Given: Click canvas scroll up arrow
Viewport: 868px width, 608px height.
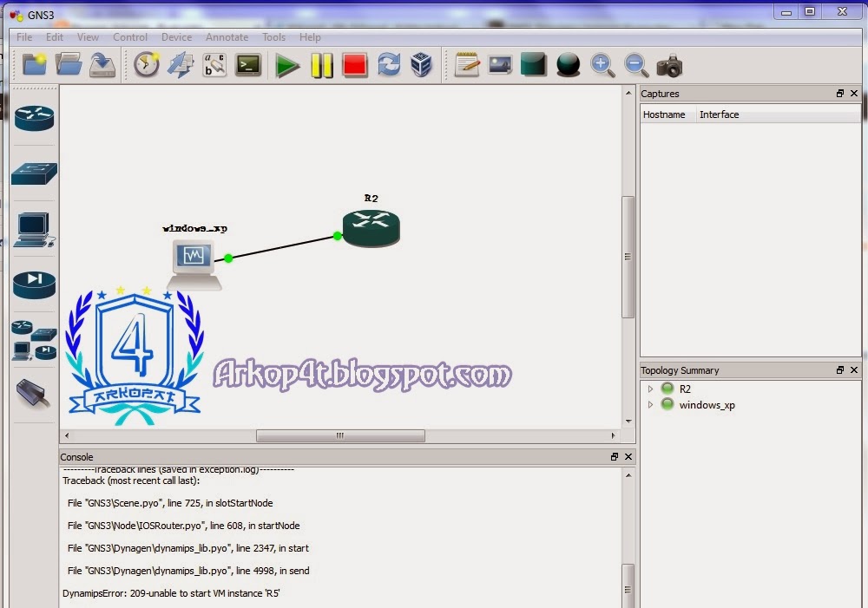Looking at the screenshot, I should click(x=628, y=93).
